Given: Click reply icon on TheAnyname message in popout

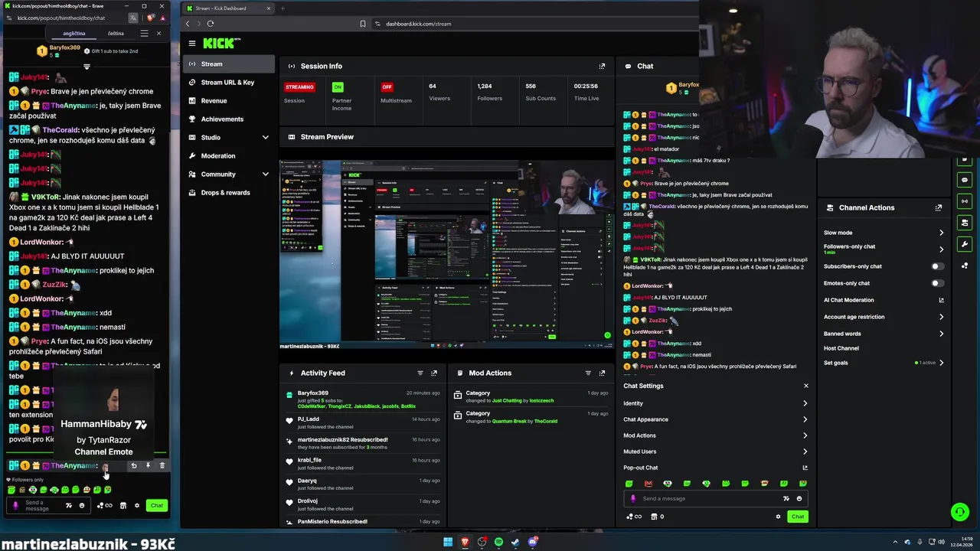Looking at the screenshot, I should [x=134, y=465].
